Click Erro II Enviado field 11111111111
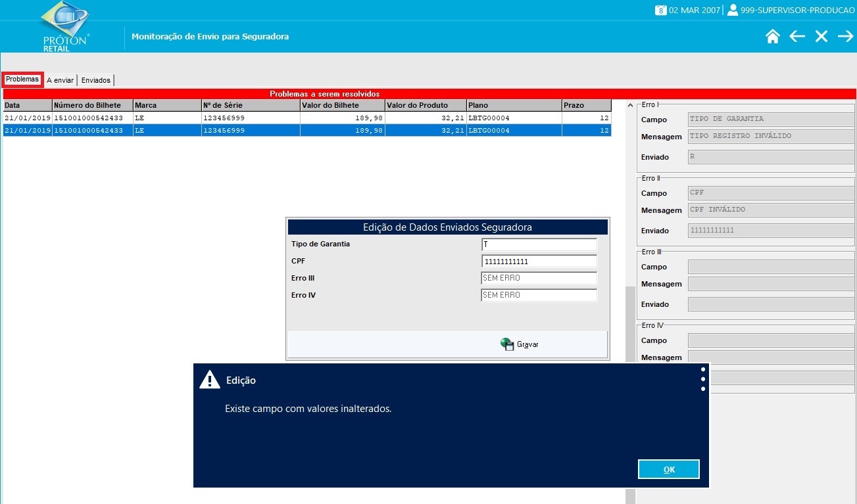This screenshot has width=857, height=504. [771, 231]
